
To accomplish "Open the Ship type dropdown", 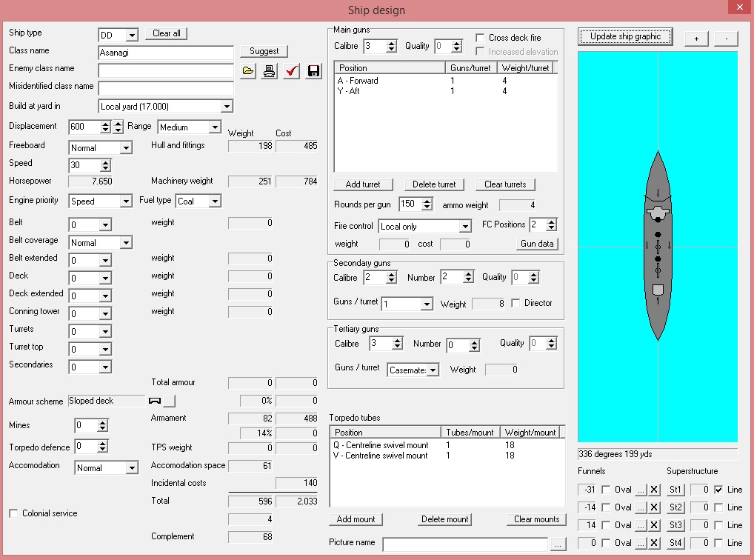I will 133,35.
